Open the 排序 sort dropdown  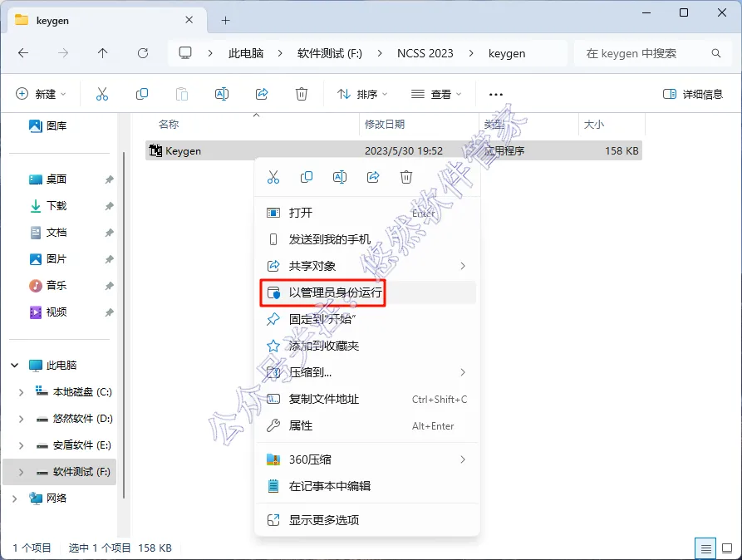click(x=362, y=94)
